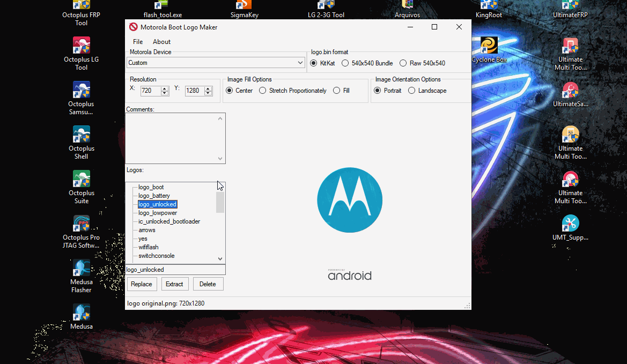Decrease the Y resolution value
This screenshot has width=627, height=364.
208,93
